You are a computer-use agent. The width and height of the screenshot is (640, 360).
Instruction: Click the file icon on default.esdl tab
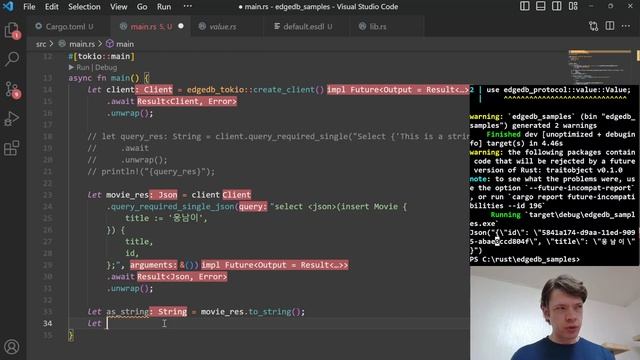(277, 26)
